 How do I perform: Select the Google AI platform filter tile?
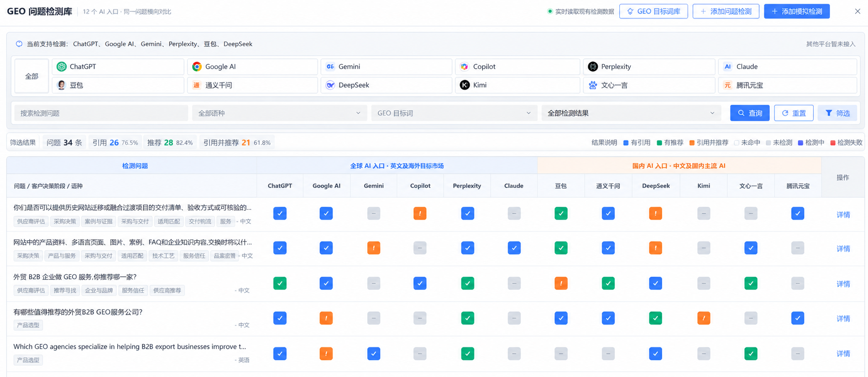tap(252, 67)
